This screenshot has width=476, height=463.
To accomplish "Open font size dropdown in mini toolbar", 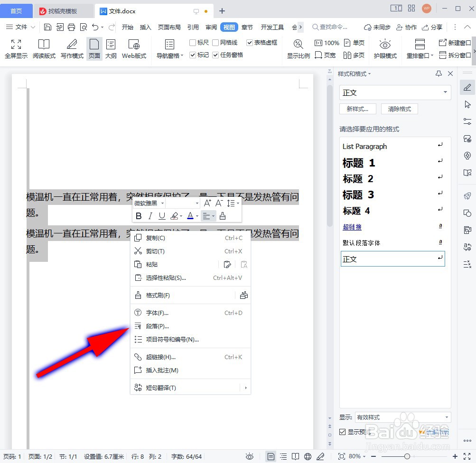I will pyautogui.click(x=197, y=203).
